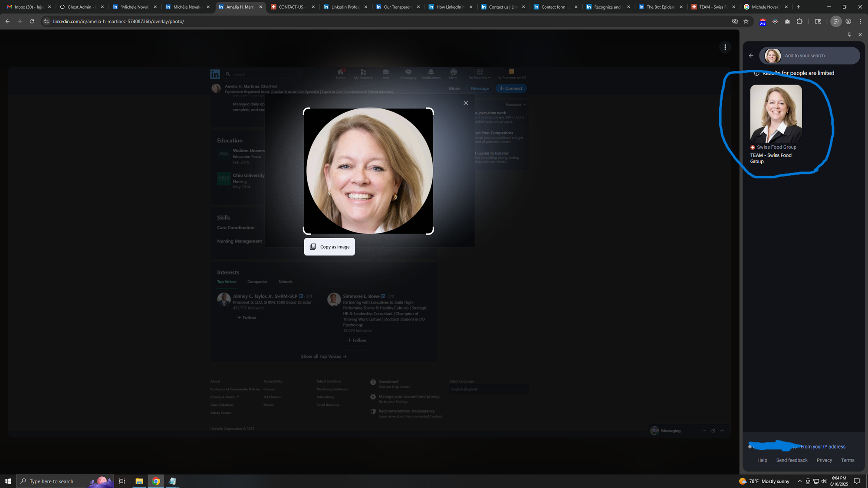Open Lens overlay three-dot options

[x=725, y=47]
